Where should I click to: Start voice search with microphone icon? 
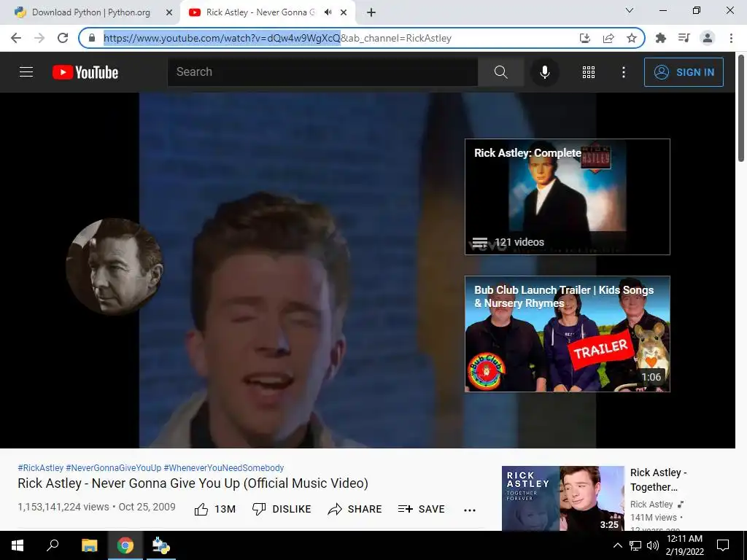[x=544, y=72]
